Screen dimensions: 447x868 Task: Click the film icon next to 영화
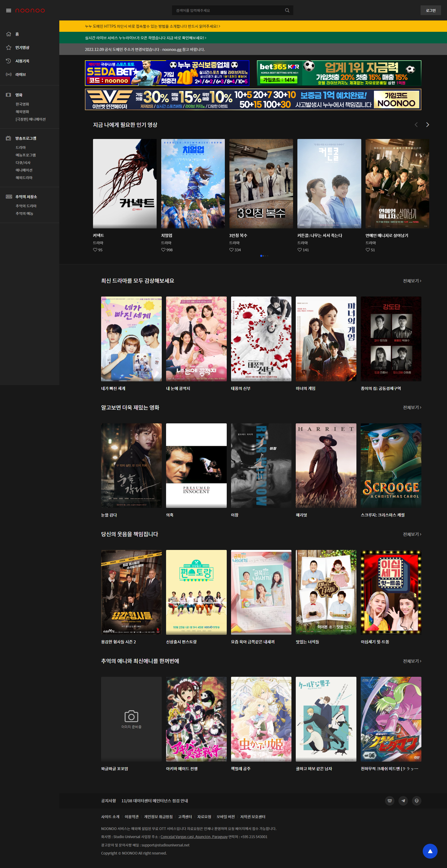click(x=8, y=95)
